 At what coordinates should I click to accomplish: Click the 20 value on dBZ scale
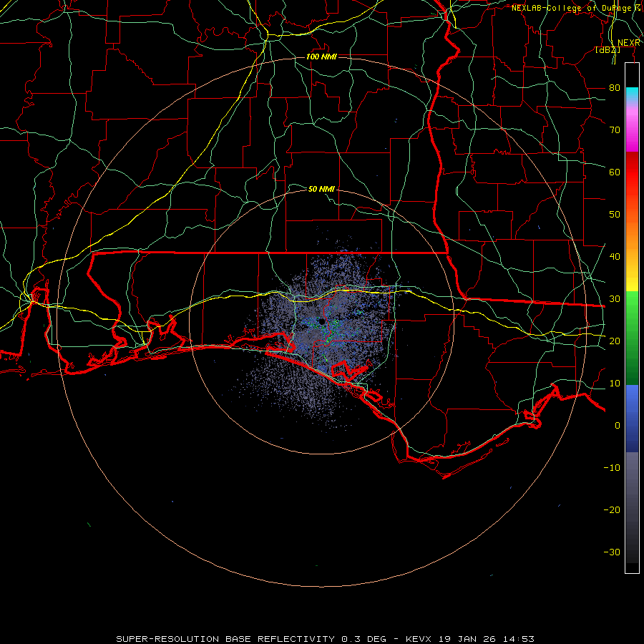(x=615, y=341)
